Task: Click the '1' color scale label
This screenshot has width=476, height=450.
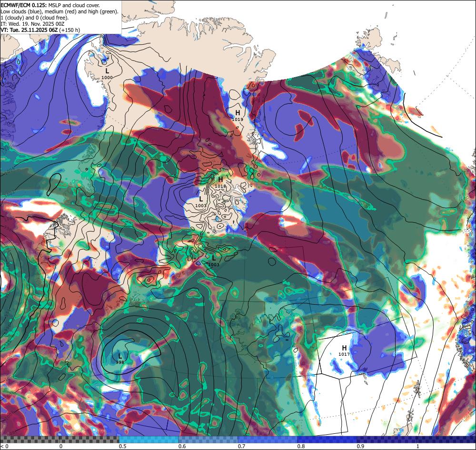Action: [x=418, y=446]
